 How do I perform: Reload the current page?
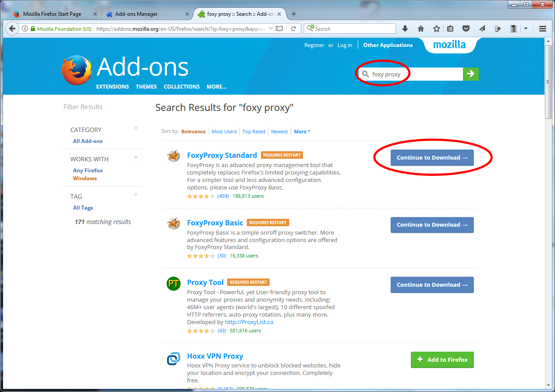(x=293, y=29)
